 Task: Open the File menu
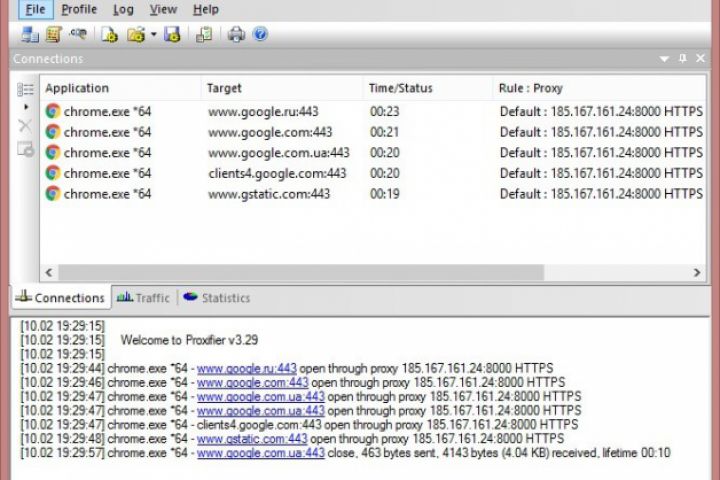pos(35,9)
